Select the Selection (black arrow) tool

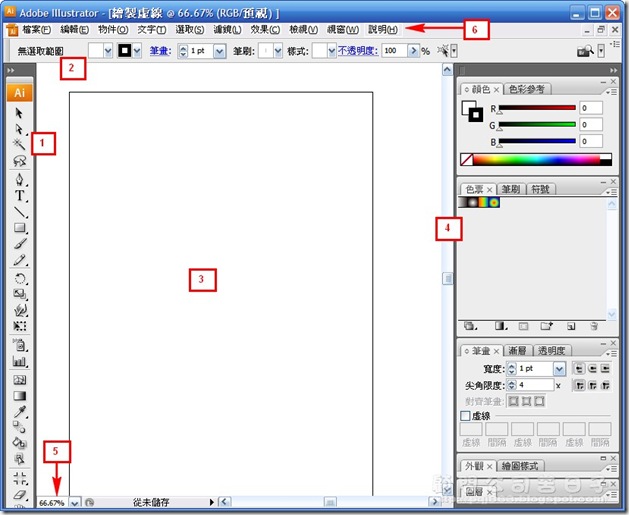pos(19,113)
